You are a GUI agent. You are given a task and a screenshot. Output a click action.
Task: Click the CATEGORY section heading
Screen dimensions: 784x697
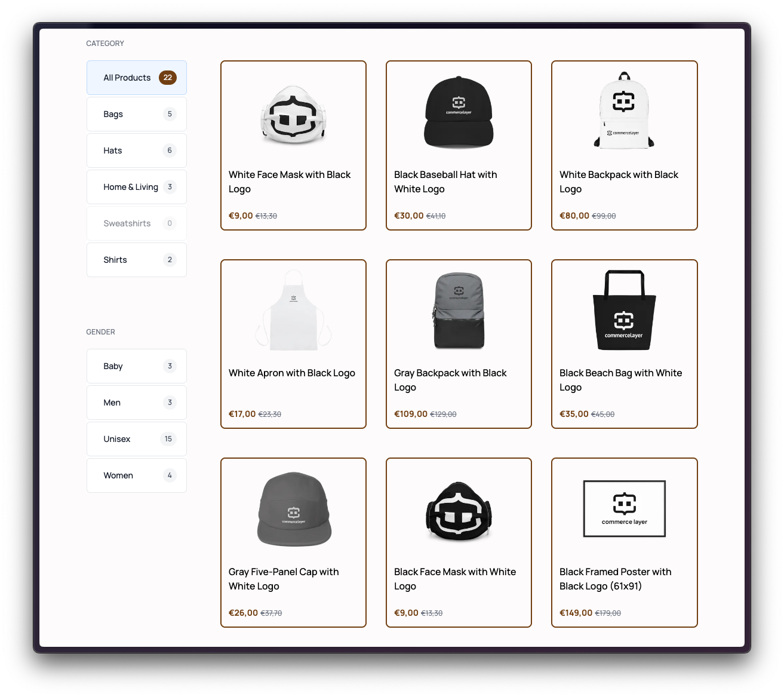pos(105,44)
